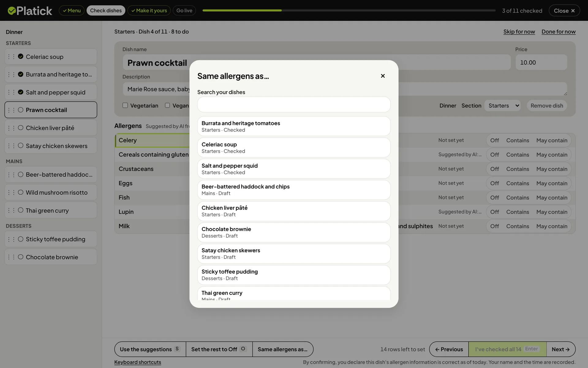Click the Skip for now link
Image resolution: width=588 pixels, height=368 pixels.
pos(519,32)
